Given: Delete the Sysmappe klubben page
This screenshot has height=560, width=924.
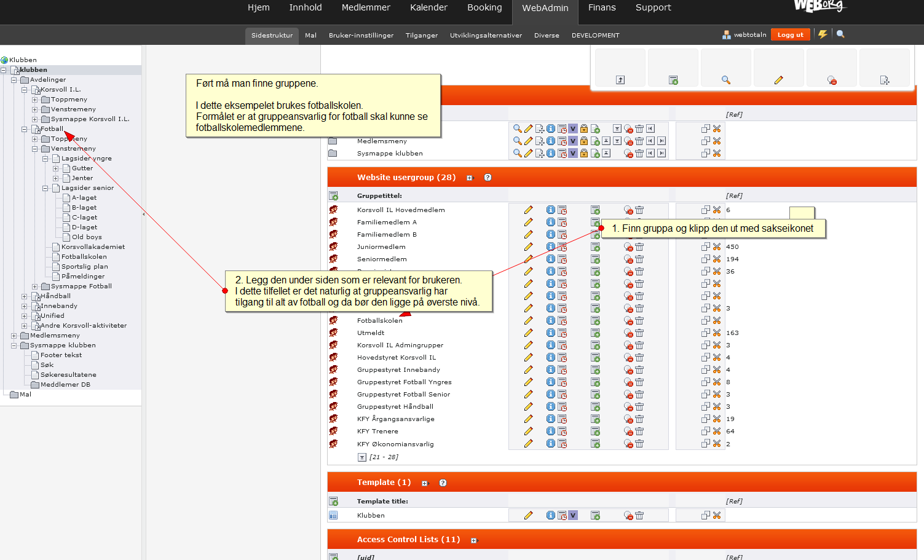Looking at the screenshot, I should point(639,153).
